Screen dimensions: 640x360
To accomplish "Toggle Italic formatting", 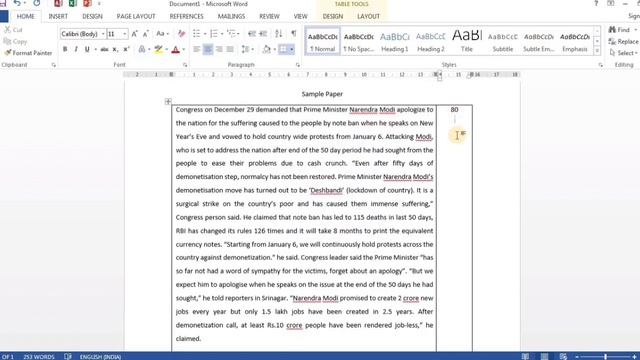I will (76, 49).
